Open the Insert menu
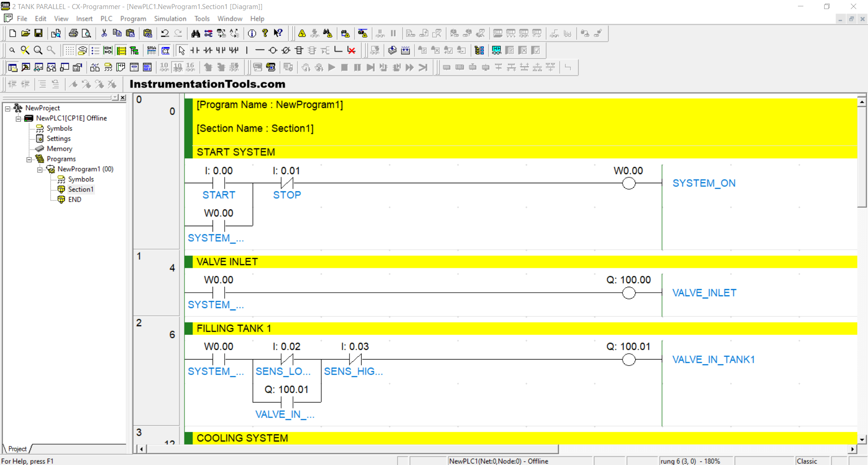Image resolution: width=868 pixels, height=465 pixels. click(x=84, y=19)
